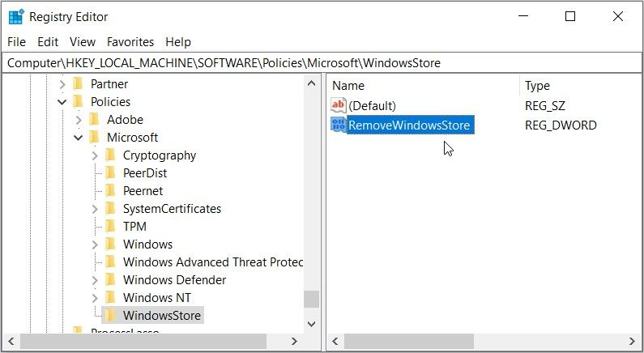Click the SystemCertificates folder icon
This screenshot has width=644, height=353.
pos(110,209)
